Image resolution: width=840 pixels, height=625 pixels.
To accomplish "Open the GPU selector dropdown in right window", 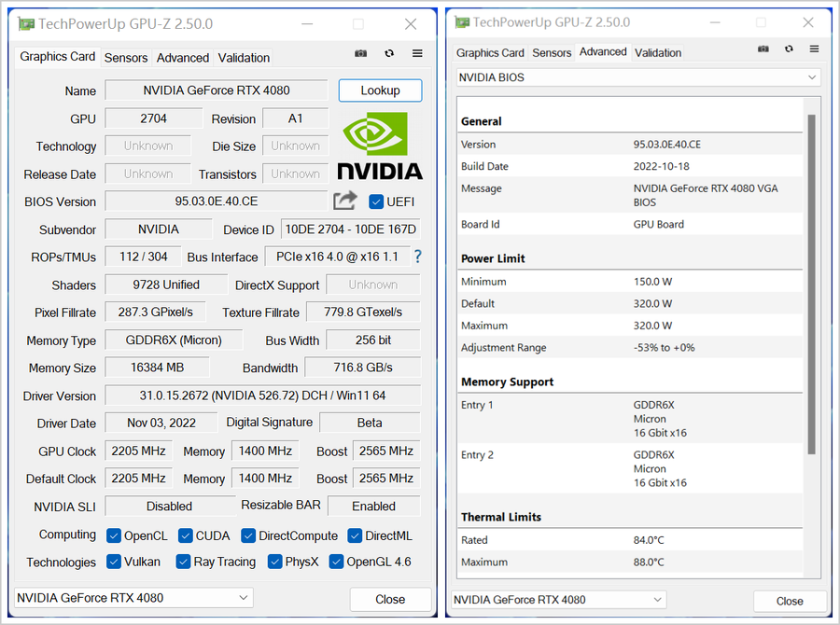I will 558,600.
